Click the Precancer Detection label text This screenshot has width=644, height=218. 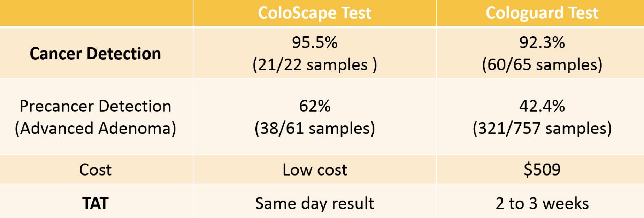tap(95, 106)
